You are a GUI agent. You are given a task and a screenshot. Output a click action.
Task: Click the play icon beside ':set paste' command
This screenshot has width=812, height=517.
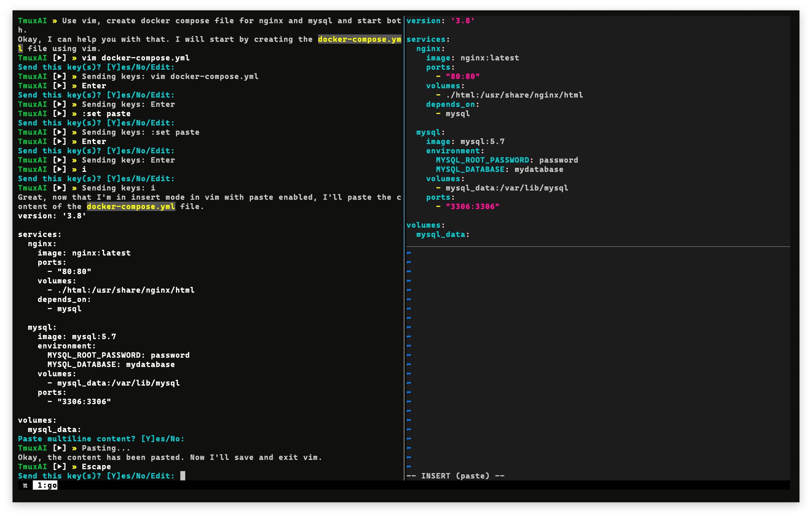tap(59, 114)
